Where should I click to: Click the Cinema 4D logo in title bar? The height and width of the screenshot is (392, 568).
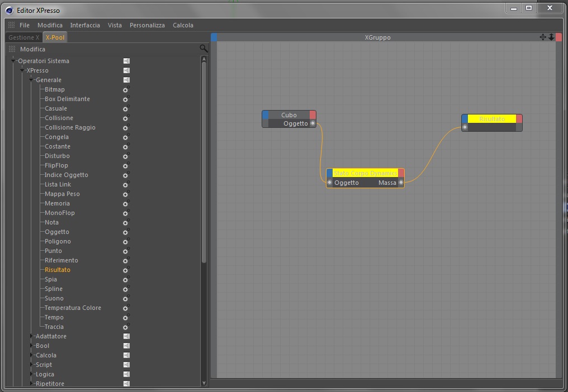pos(10,11)
